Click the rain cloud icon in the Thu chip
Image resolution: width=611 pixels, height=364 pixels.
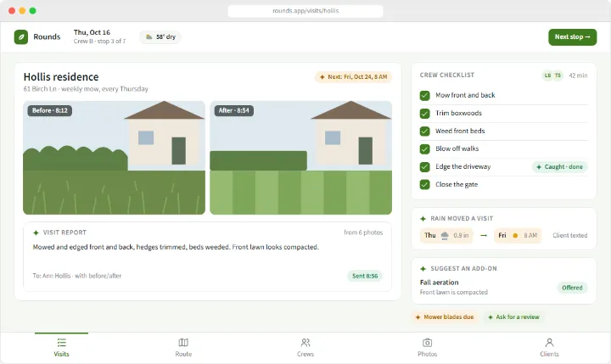tap(445, 235)
